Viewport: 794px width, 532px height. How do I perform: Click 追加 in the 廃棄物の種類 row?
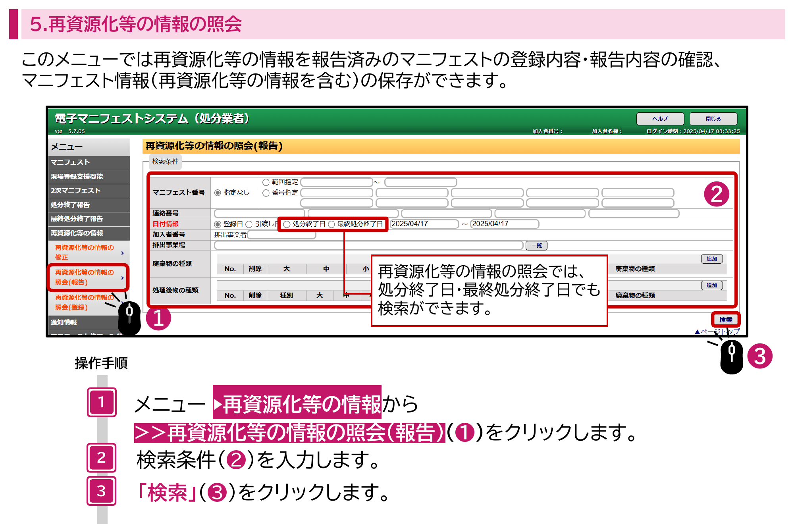(x=712, y=258)
